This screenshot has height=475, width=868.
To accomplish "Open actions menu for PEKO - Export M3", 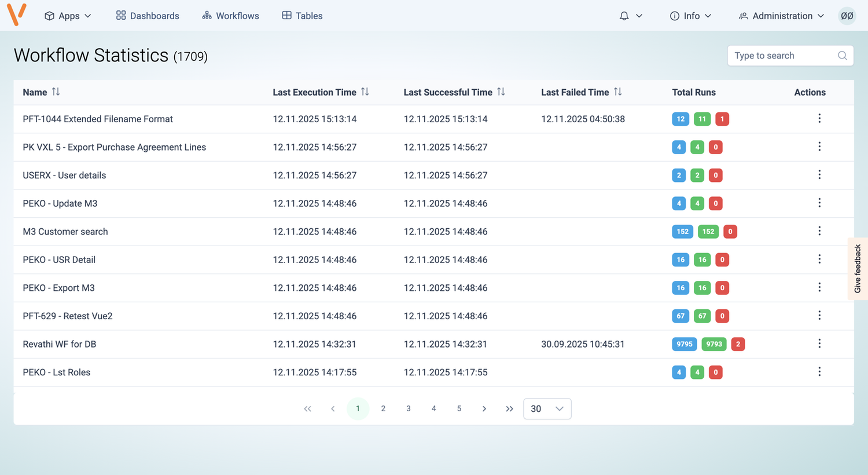I will point(819,287).
